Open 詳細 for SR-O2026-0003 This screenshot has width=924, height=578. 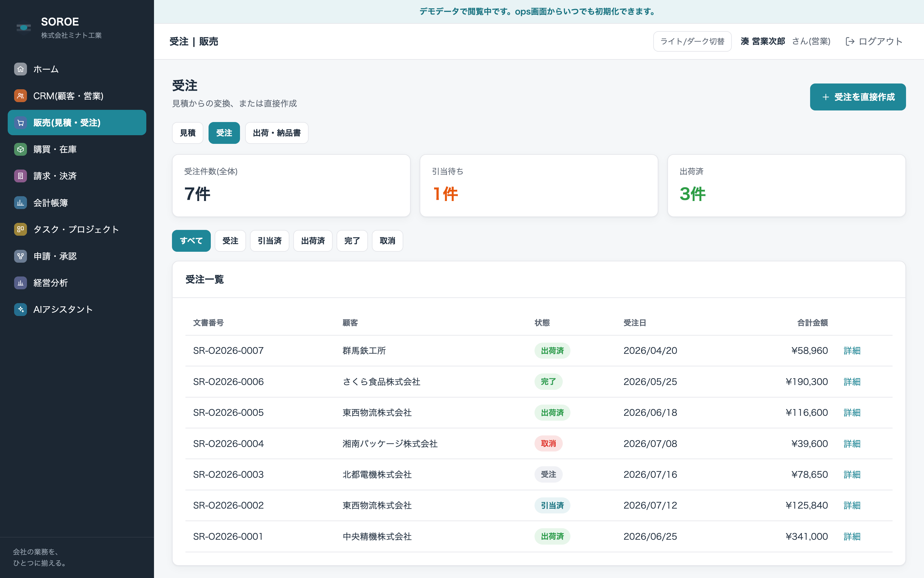(x=852, y=474)
